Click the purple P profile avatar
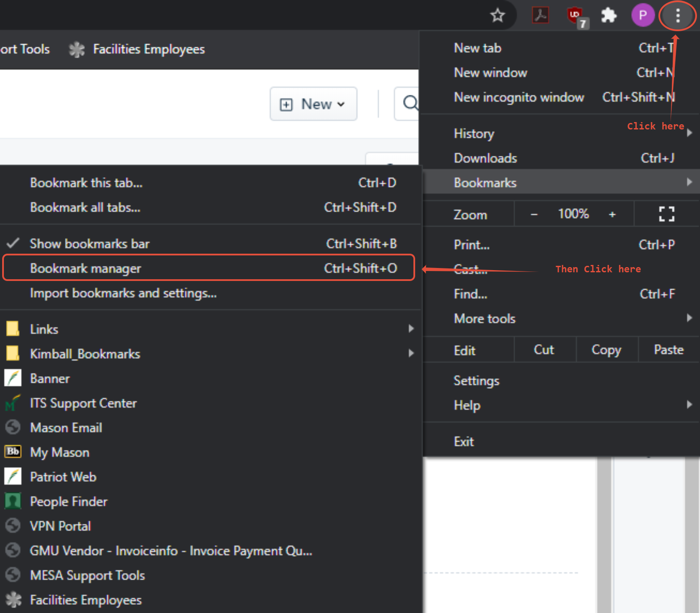Viewport: 700px width, 613px height. pyautogui.click(x=643, y=16)
